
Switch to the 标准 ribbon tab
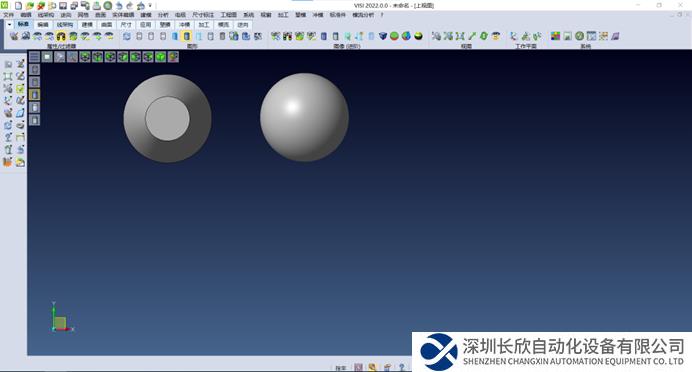click(23, 25)
